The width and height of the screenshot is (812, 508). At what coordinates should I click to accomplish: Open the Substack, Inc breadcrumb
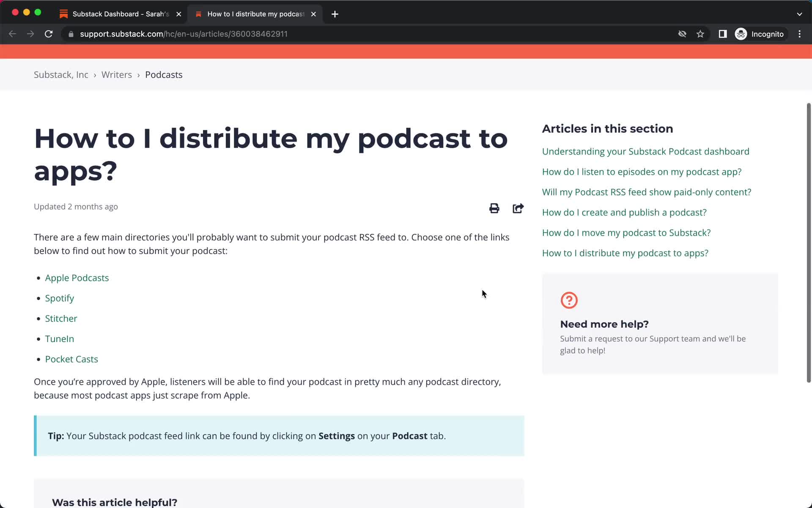click(x=61, y=75)
